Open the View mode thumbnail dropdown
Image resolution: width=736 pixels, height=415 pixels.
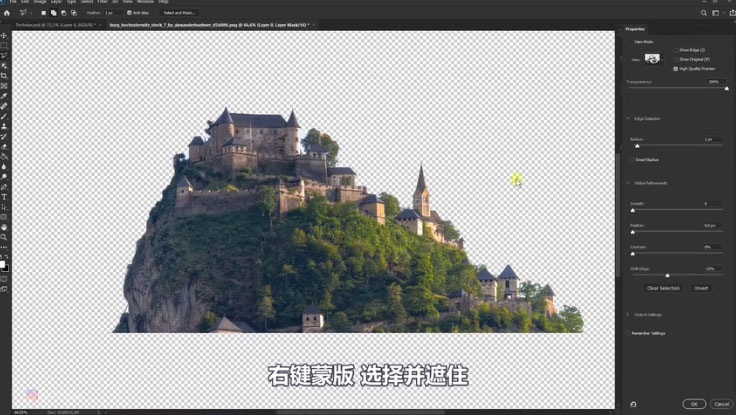tap(654, 59)
